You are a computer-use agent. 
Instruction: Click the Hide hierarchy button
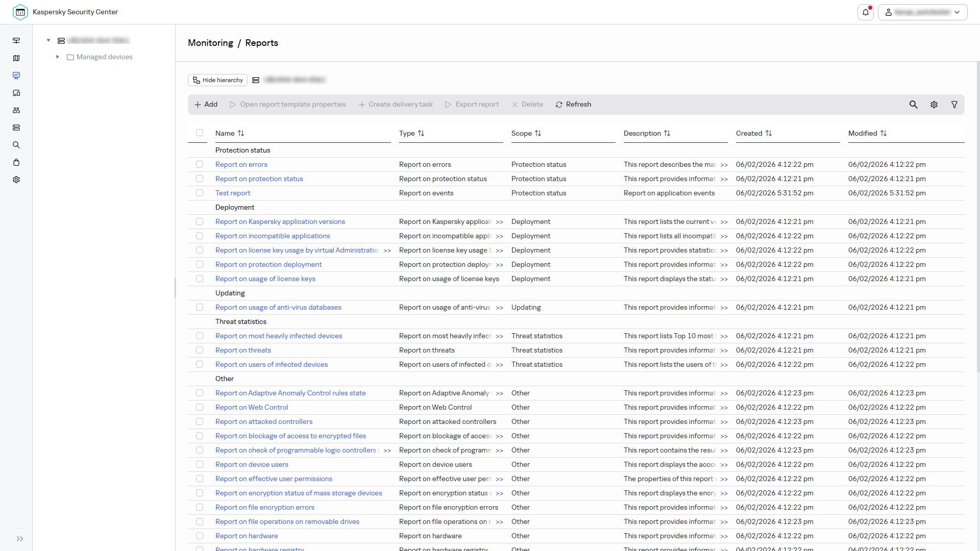[x=218, y=80]
